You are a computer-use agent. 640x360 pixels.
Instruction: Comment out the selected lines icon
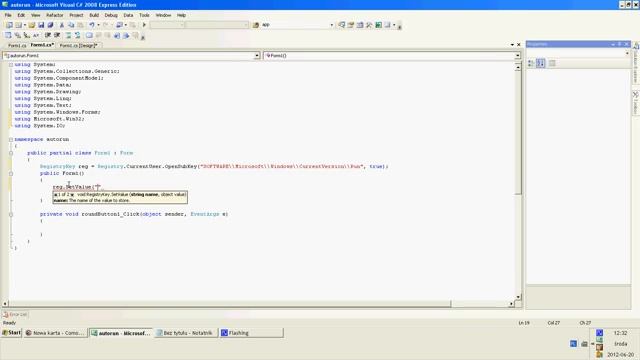pos(69,36)
